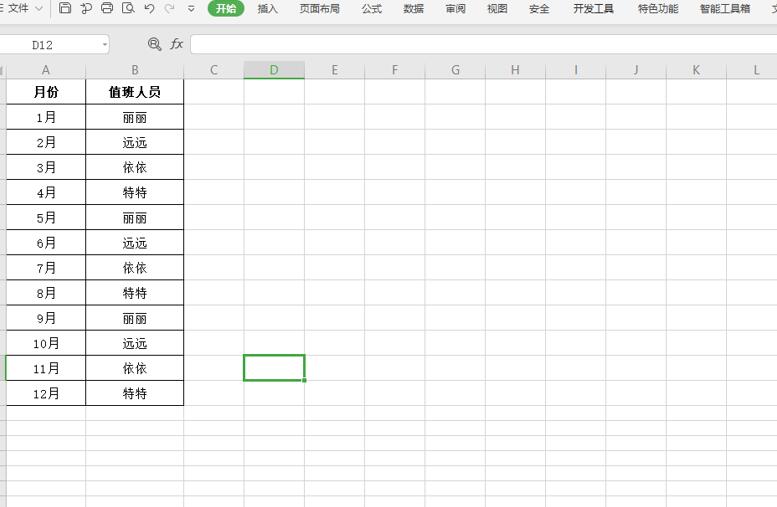Viewport: 777px width, 507px height.
Task: Click the zoom magnifier icon beside fx
Action: tap(155, 44)
